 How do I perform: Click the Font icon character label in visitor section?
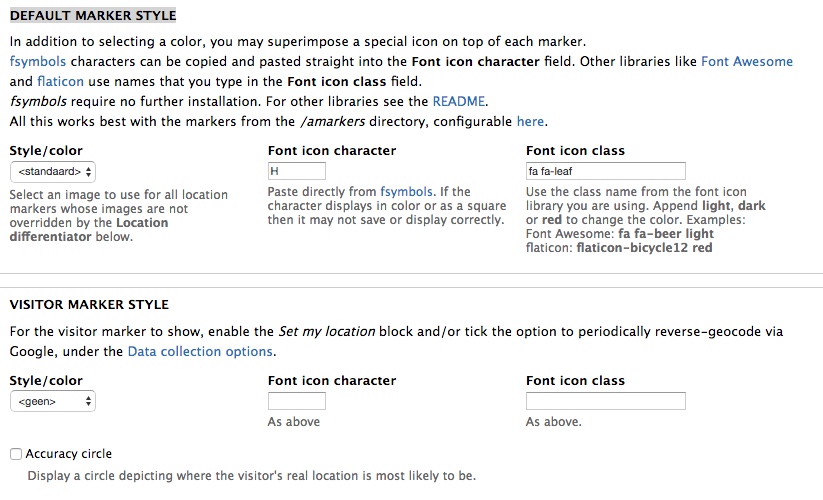332,380
